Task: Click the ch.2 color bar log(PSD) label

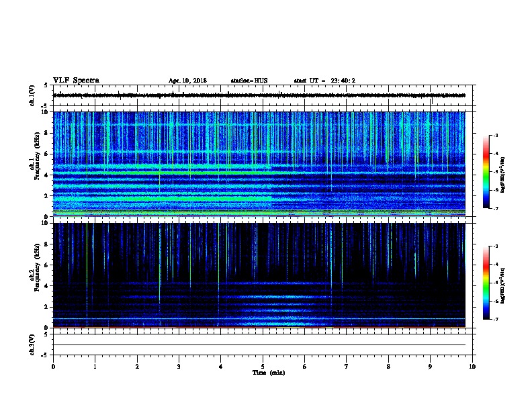Action: click(x=503, y=286)
